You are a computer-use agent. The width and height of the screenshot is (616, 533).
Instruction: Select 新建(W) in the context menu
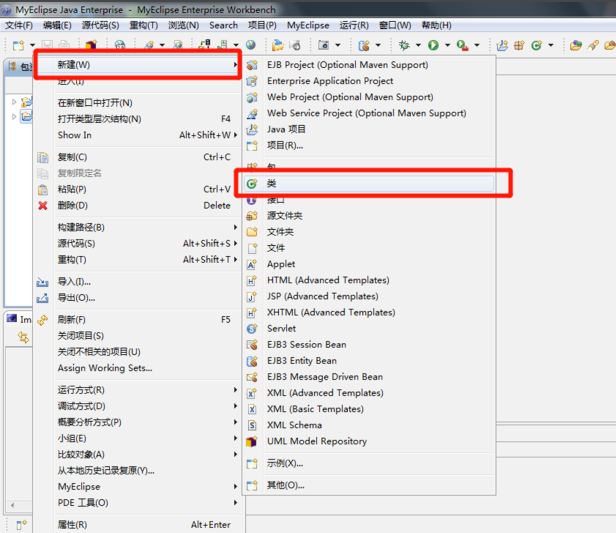(x=138, y=65)
